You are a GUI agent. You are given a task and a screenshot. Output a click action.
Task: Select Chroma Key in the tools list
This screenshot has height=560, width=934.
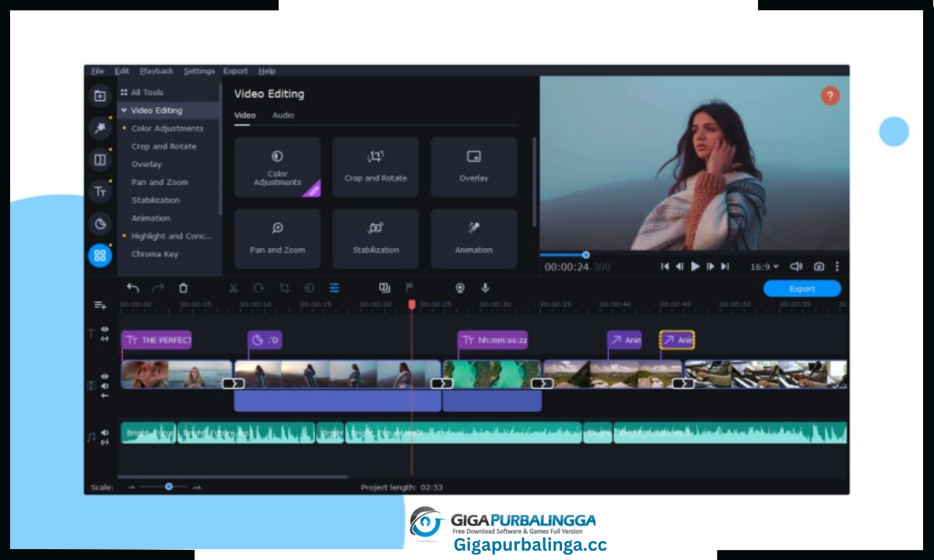tap(155, 254)
